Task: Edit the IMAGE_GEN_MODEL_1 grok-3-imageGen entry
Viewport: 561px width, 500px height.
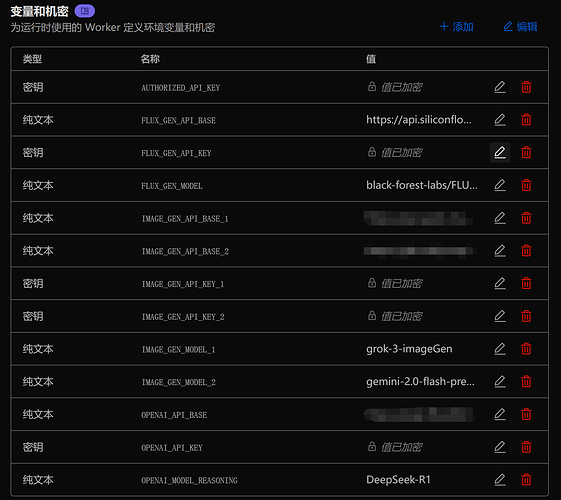Action: (x=500, y=349)
